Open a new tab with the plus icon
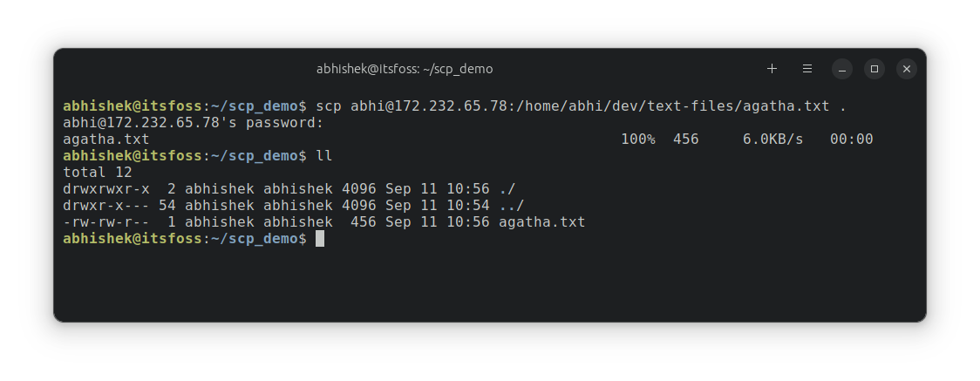Screen dimensions: 980x381 pyautogui.click(x=772, y=68)
